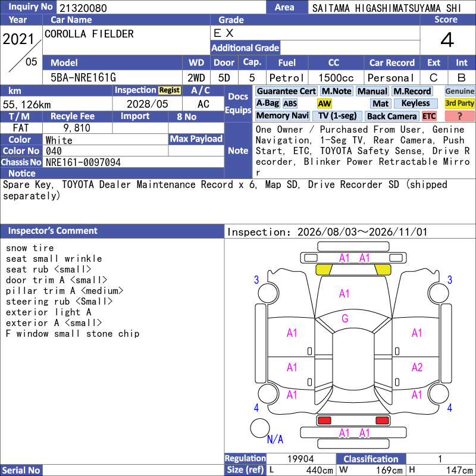Select the 5D door value
The width and height of the screenshot is (476, 476).
(224, 78)
